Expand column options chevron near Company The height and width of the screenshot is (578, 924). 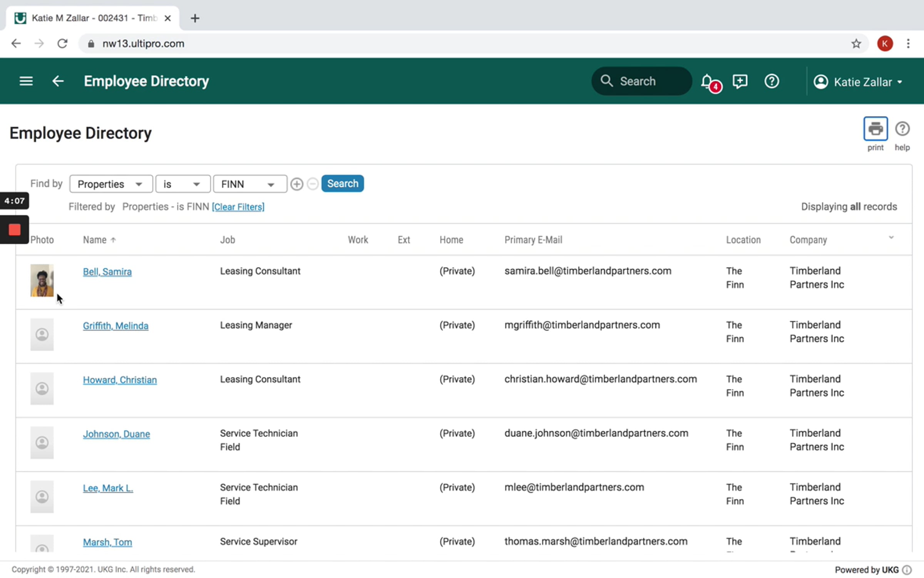(891, 237)
